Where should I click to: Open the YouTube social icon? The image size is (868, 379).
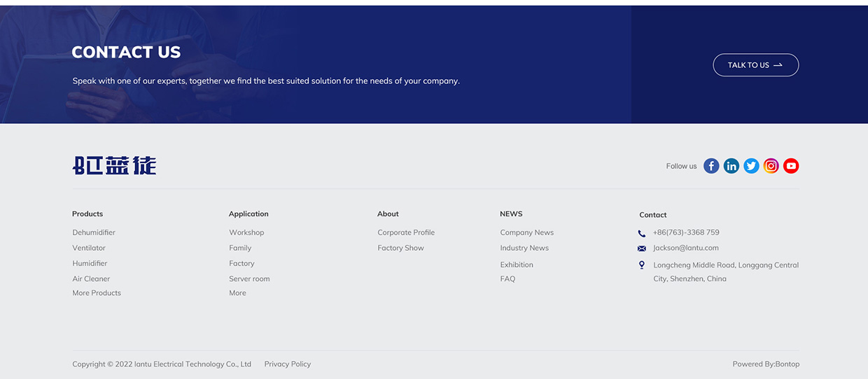pos(791,166)
